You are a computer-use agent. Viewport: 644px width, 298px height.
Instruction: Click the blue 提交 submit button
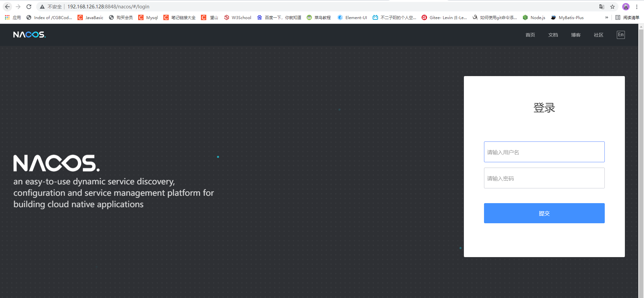(x=544, y=213)
